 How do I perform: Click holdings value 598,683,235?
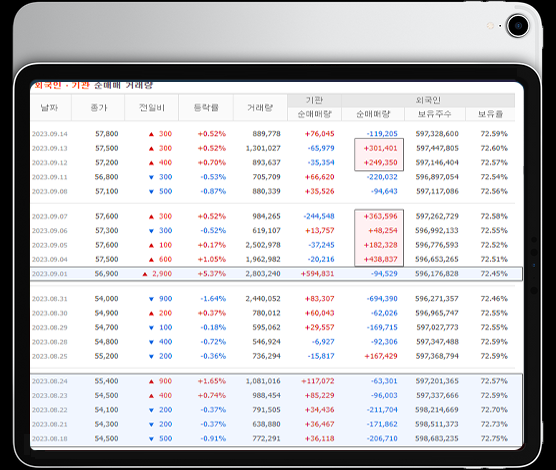[437, 438]
